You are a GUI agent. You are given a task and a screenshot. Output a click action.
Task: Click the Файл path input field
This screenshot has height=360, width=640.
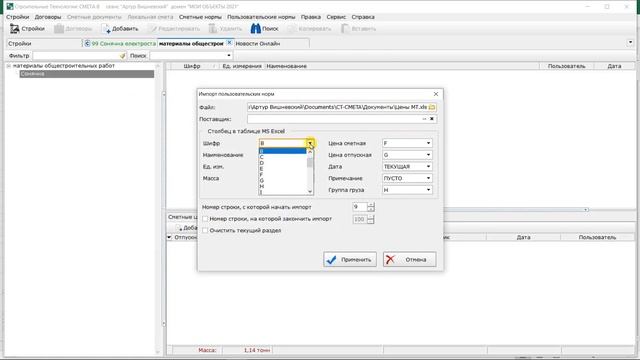pos(338,107)
